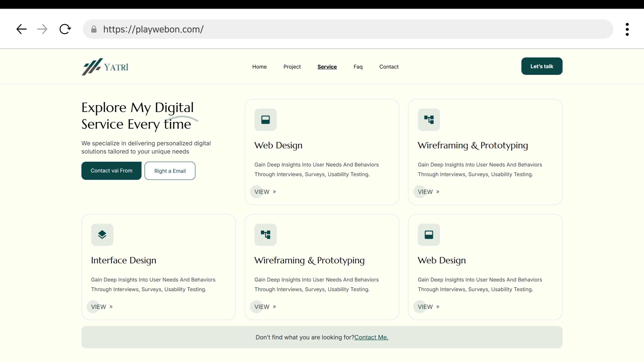Click VIEW under Interface Design card

click(x=102, y=307)
